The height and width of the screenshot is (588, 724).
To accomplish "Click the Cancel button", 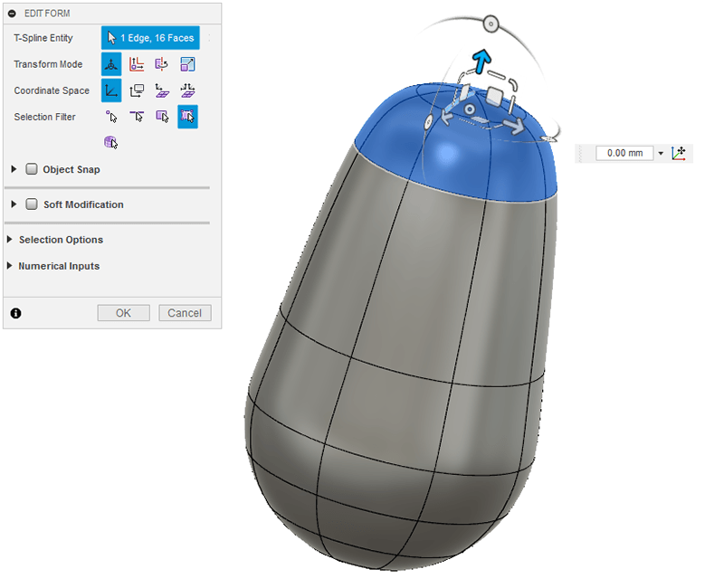I will click(x=185, y=313).
